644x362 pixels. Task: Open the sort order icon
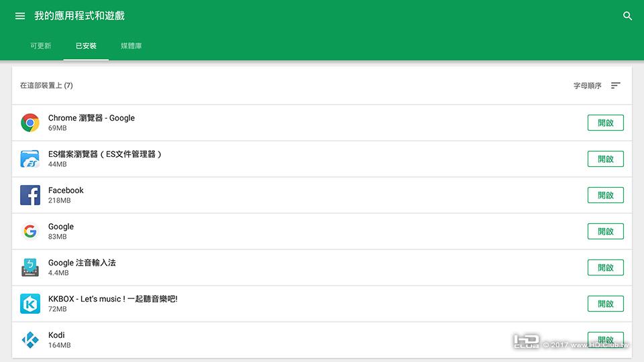pos(616,86)
